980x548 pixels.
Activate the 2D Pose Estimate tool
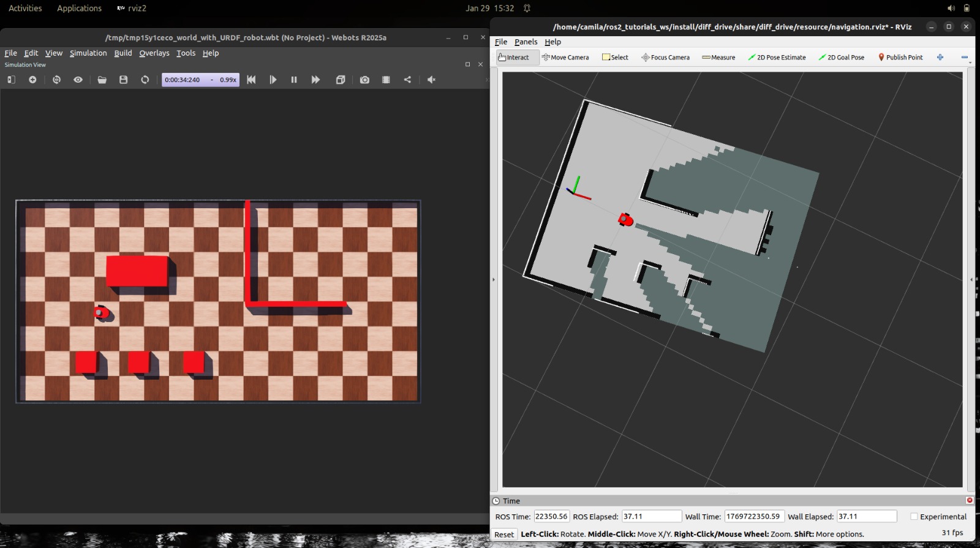coord(777,58)
